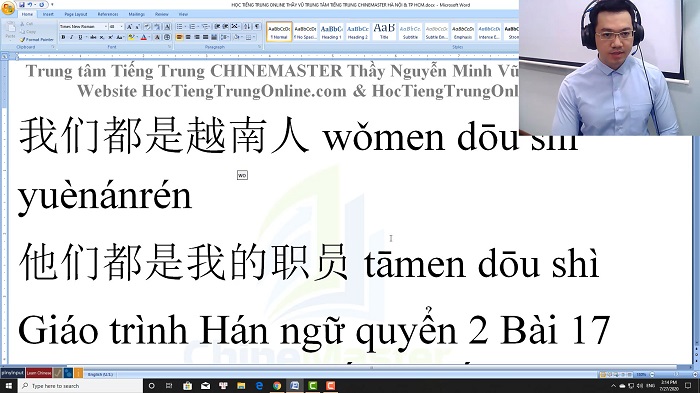
Task: Toggle Show/Hide paragraph marks
Action: tap(257, 26)
